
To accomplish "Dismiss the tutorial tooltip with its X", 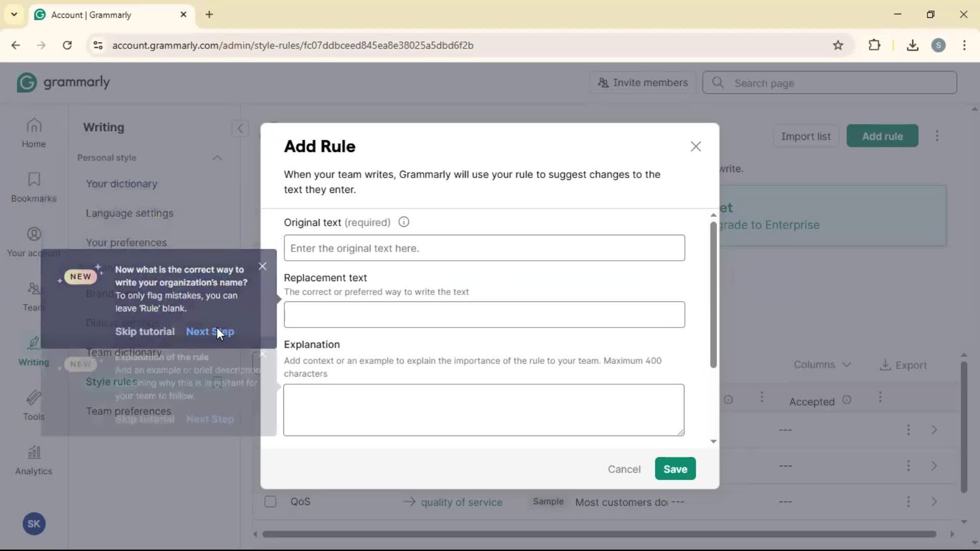I will coord(262,266).
